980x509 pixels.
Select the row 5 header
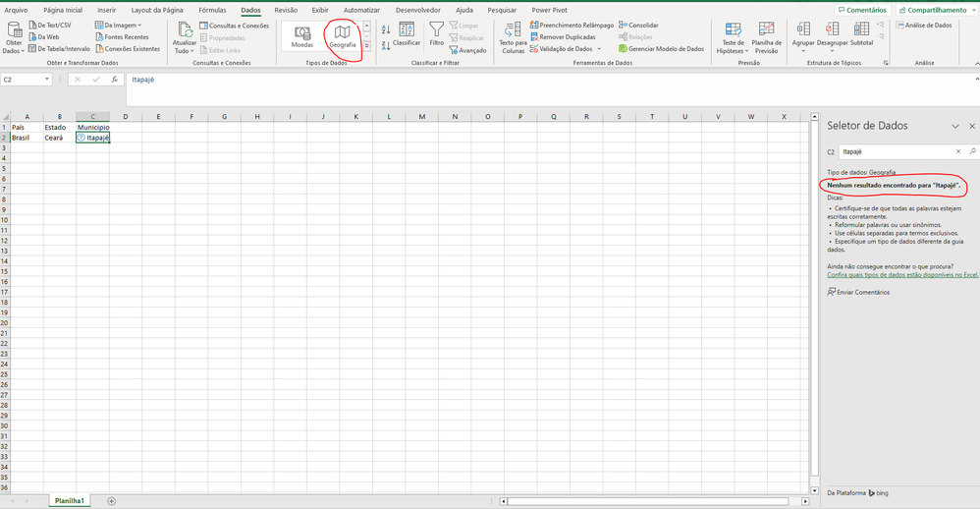tap(4, 168)
